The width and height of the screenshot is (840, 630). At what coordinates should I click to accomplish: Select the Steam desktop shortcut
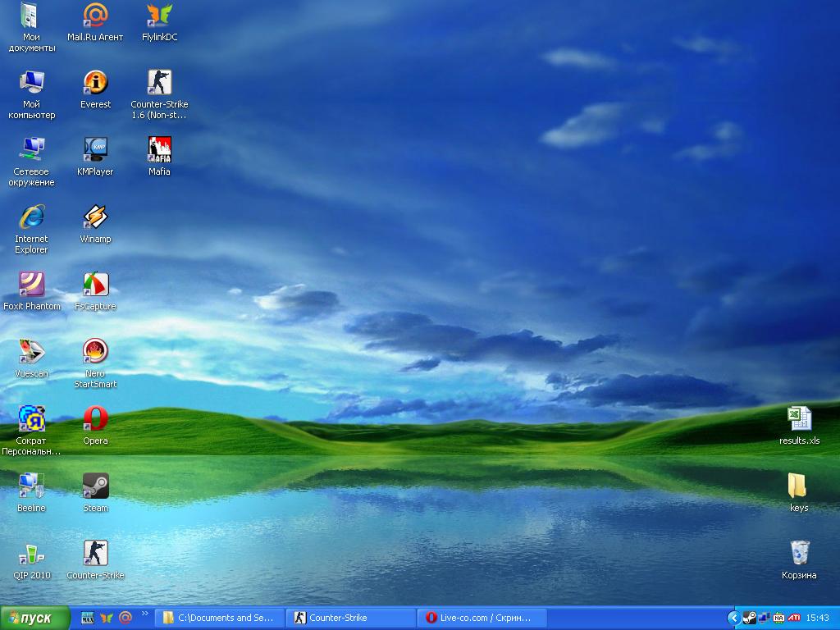(x=95, y=486)
